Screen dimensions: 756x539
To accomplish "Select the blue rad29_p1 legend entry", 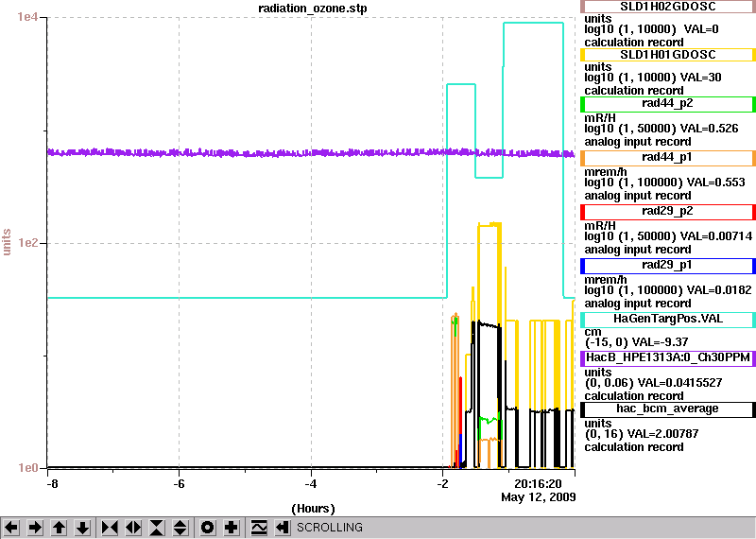I will coord(668,266).
